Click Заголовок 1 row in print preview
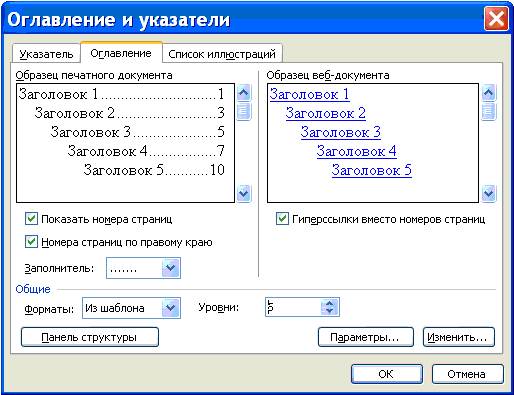Image resolution: width=514 pixels, height=395 pixels. tap(122, 94)
